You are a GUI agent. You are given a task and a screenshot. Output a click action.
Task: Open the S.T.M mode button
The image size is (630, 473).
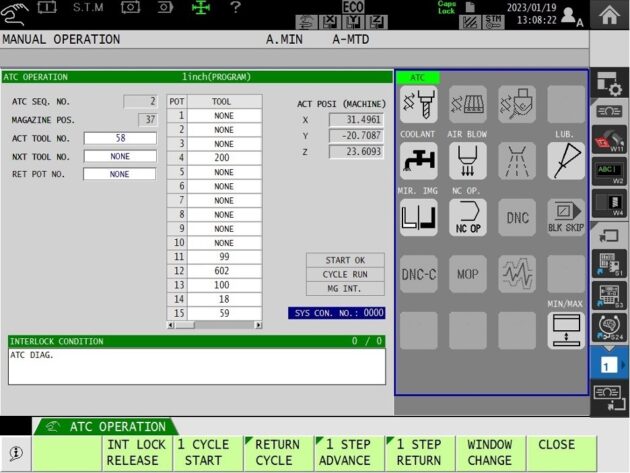pos(88,7)
